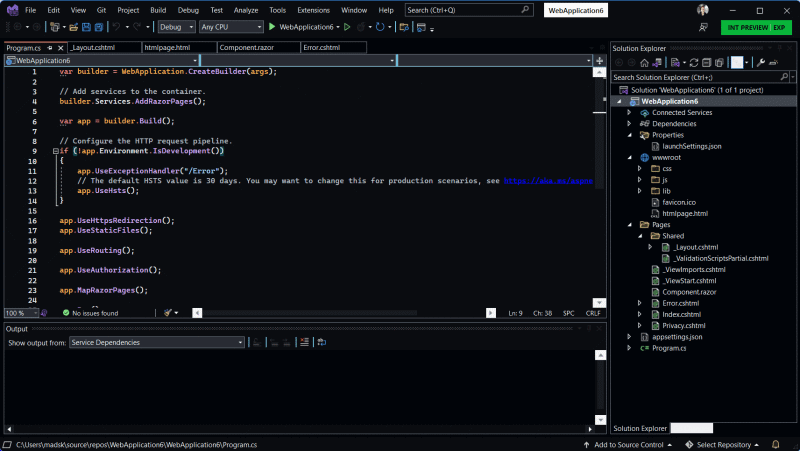Click the Solution Explorer bottom tab
This screenshot has height=451, width=800.
pos(640,429)
